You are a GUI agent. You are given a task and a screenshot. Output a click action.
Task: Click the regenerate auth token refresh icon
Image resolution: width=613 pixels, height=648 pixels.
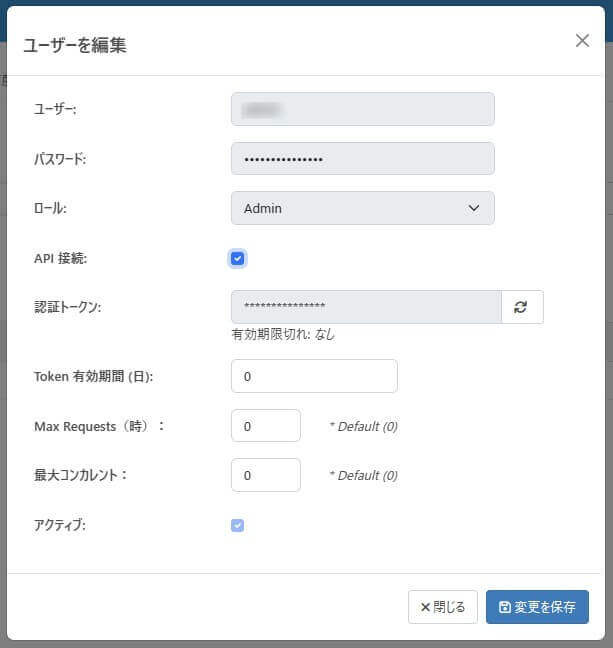(521, 307)
